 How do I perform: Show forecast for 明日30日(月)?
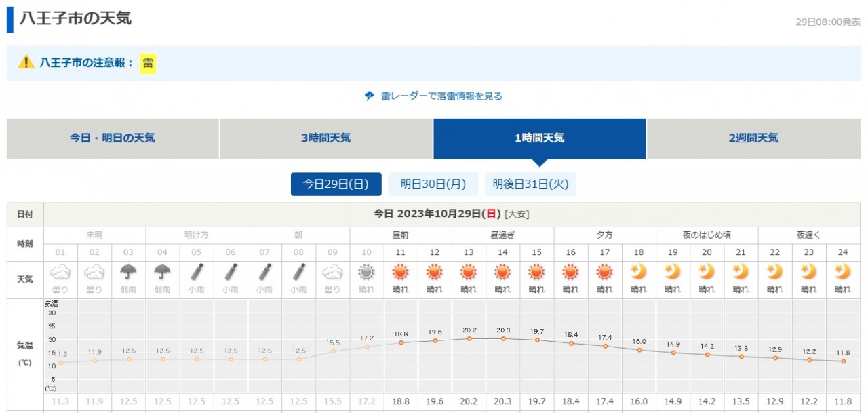[x=433, y=184]
